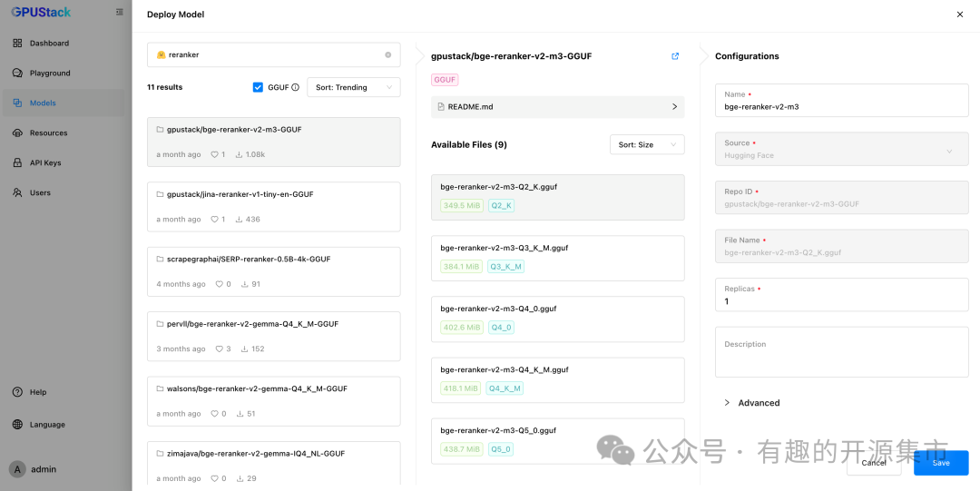Click the Q4_K_M quantization tag
This screenshot has width=980, height=491.
(505, 388)
